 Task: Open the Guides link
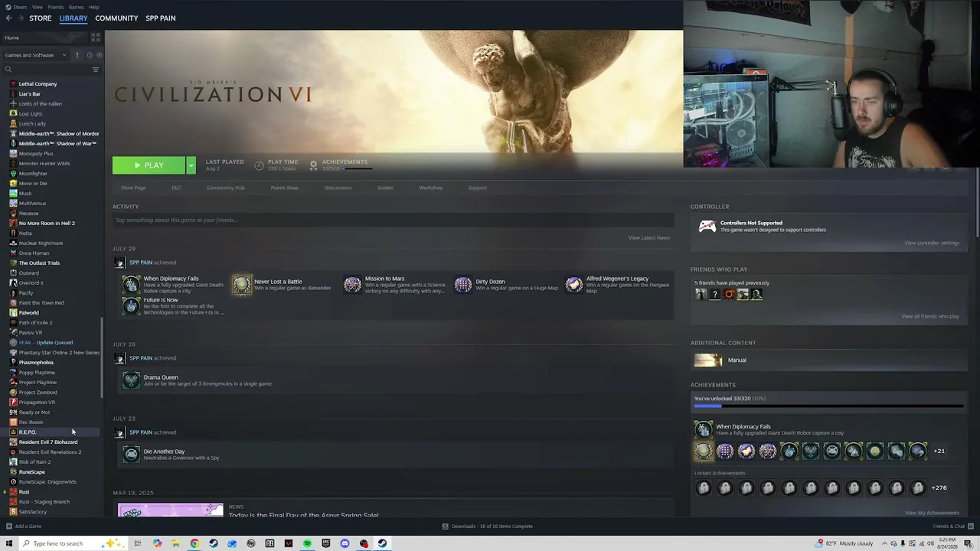tap(385, 187)
